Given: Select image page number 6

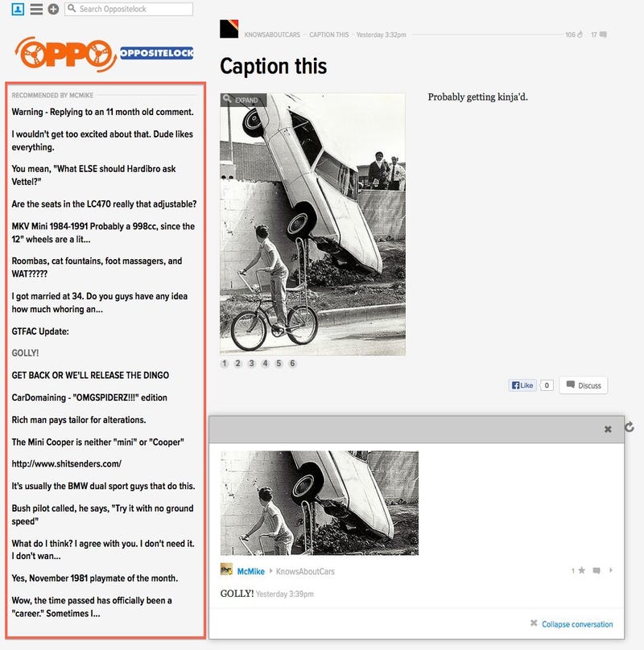Looking at the screenshot, I should [292, 364].
